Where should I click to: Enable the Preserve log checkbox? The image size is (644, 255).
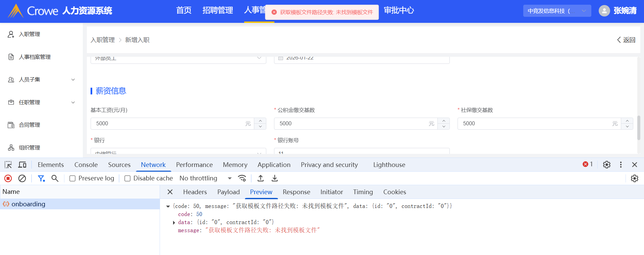72,178
